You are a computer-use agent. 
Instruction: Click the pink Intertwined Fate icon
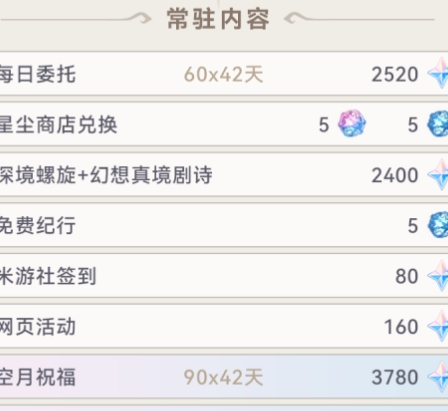tap(352, 124)
